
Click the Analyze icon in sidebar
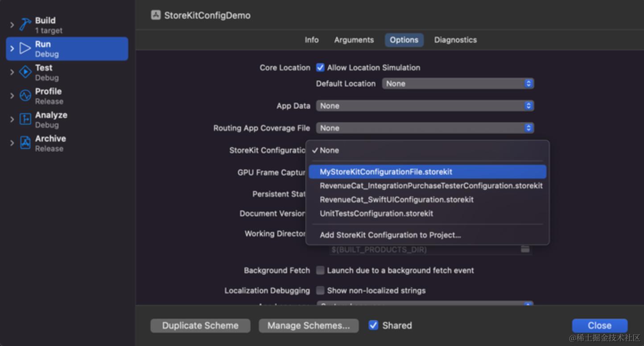(x=25, y=119)
